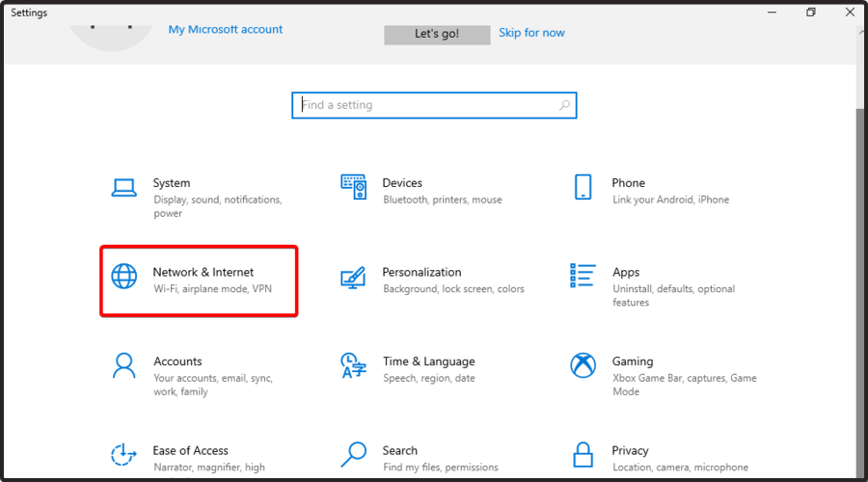Open the Apps list icon
This screenshot has width=868, height=482.
(x=583, y=276)
